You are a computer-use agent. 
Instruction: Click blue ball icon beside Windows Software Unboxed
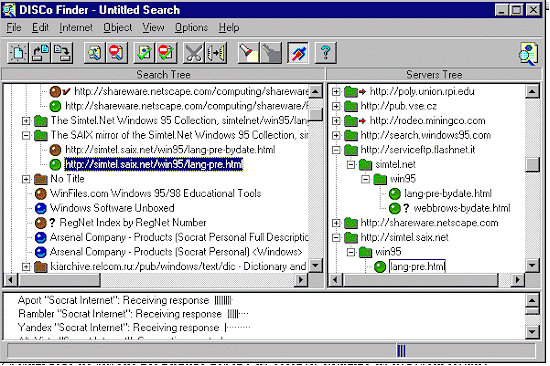[x=41, y=208]
